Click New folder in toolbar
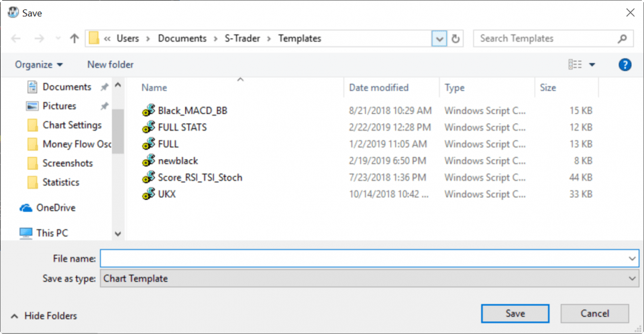644x334 pixels. (111, 64)
